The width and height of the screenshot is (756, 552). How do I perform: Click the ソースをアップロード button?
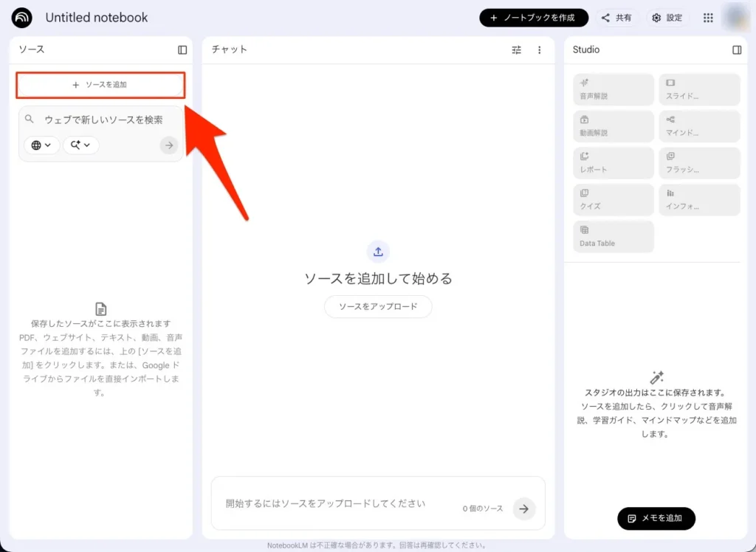(378, 306)
